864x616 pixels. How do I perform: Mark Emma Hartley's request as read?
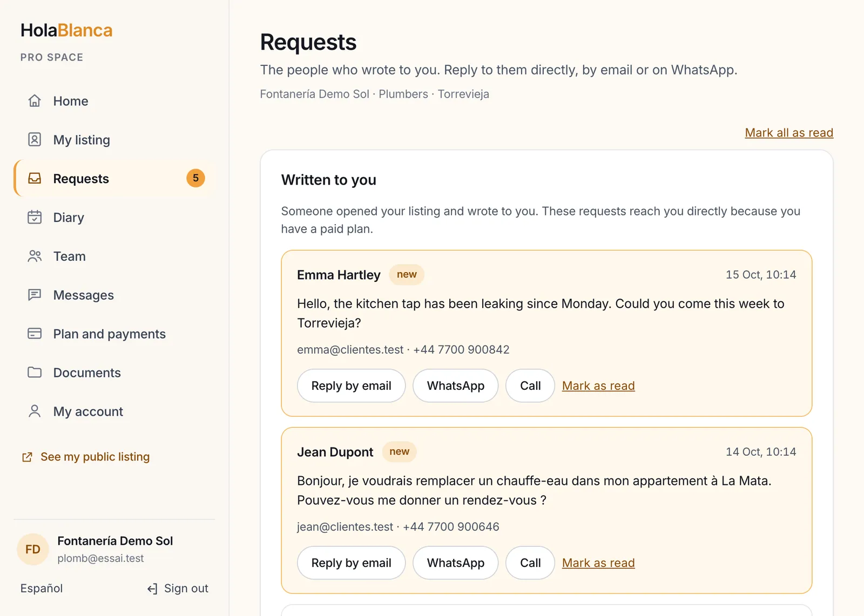click(x=598, y=385)
